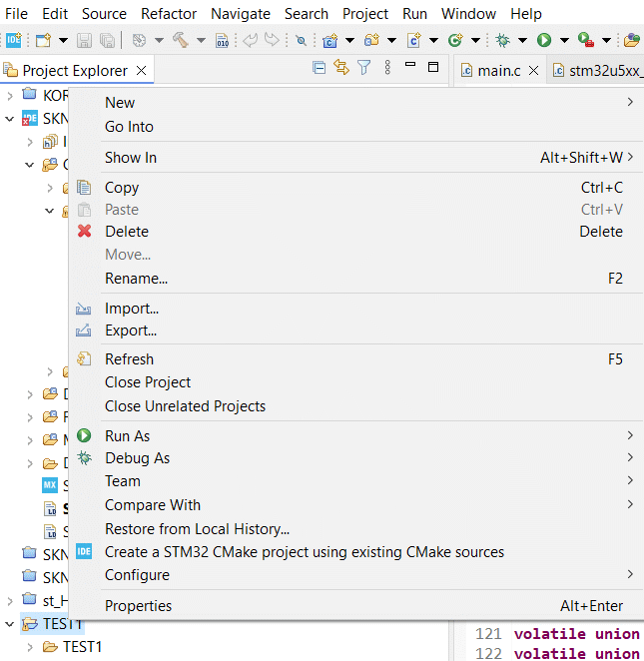Switch to the main.c editor tab

pyautogui.click(x=499, y=71)
